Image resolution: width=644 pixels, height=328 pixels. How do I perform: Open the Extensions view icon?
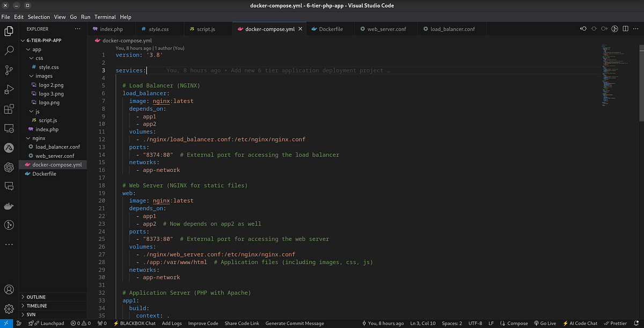coord(9,109)
